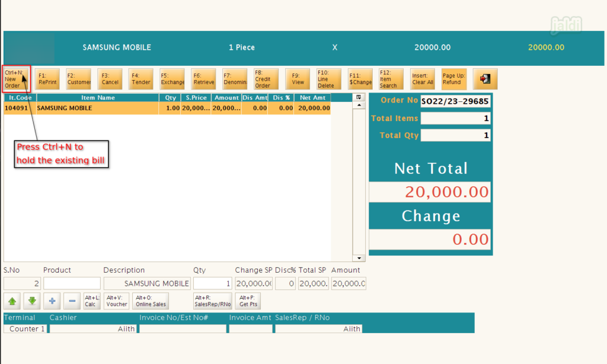Click the Order No field

coord(455,101)
